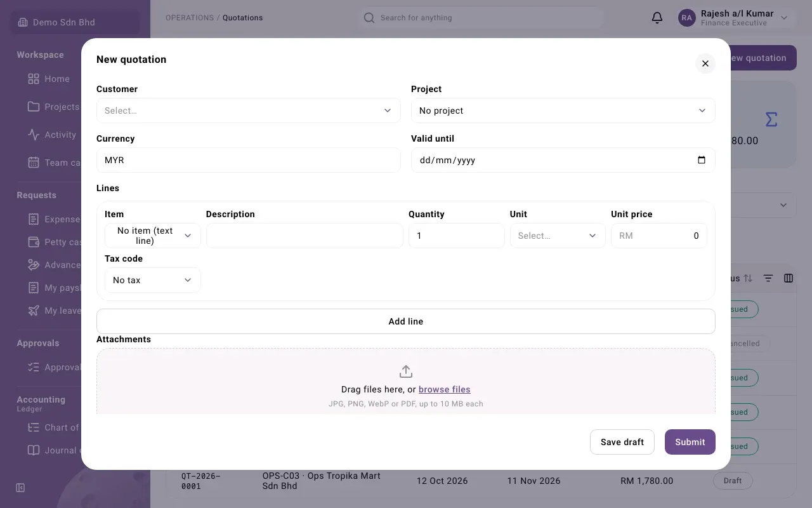This screenshot has width=812, height=508.
Task: Click the Journal book icon
Action: [x=34, y=450]
